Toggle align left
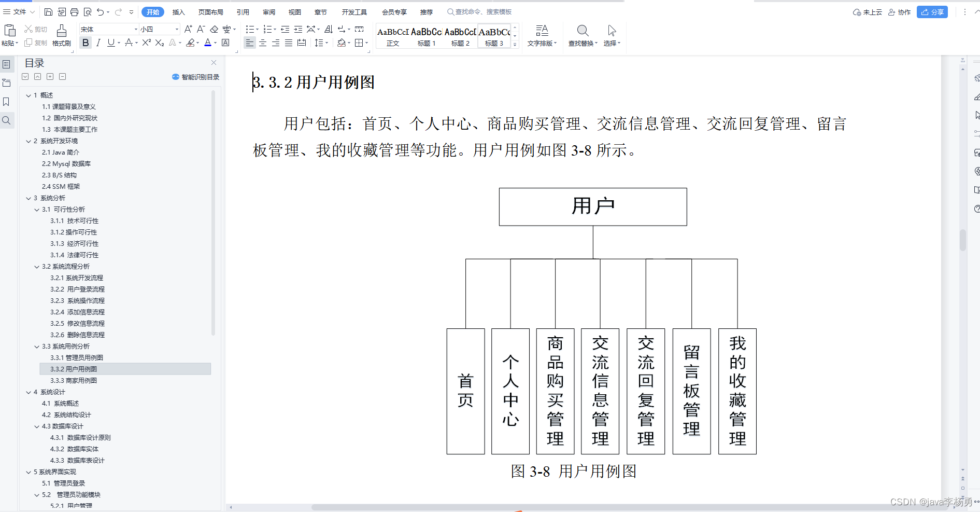The height and width of the screenshot is (512, 980). (x=250, y=43)
